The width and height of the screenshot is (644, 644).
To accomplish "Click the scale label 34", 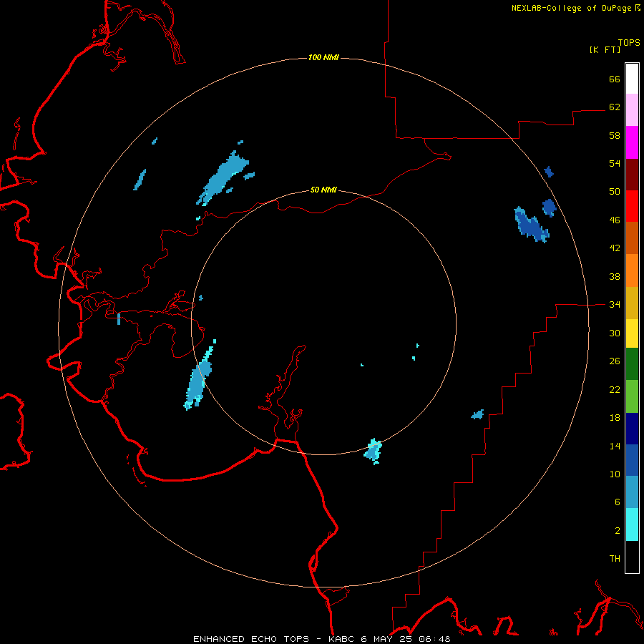I will pos(615,304).
